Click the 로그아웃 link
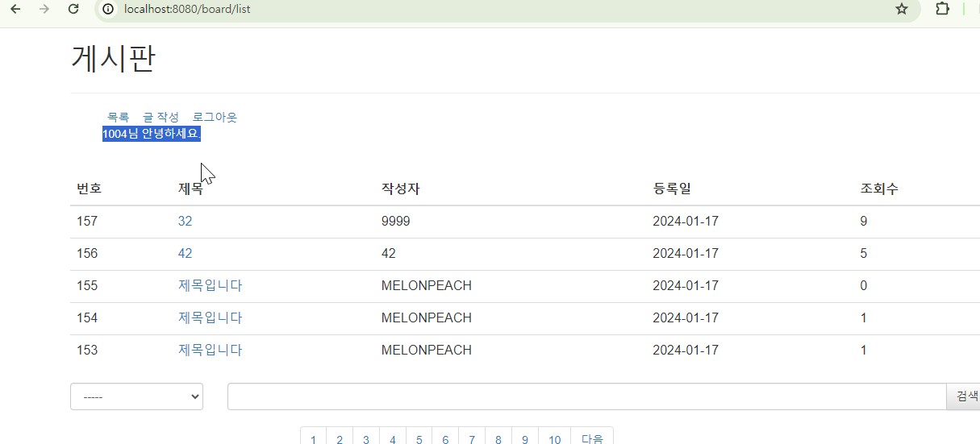Viewport: 980px width, 444px height. (x=215, y=117)
